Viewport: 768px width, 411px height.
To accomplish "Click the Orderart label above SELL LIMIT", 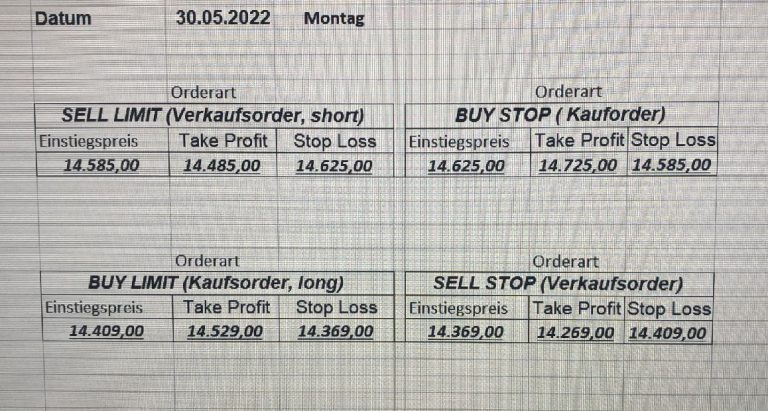I will pyautogui.click(x=204, y=92).
